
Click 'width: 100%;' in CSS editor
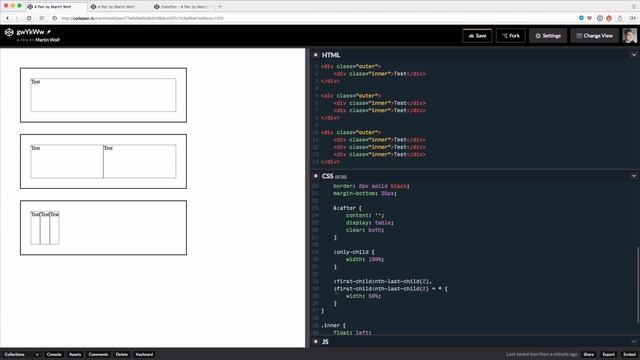[365, 259]
